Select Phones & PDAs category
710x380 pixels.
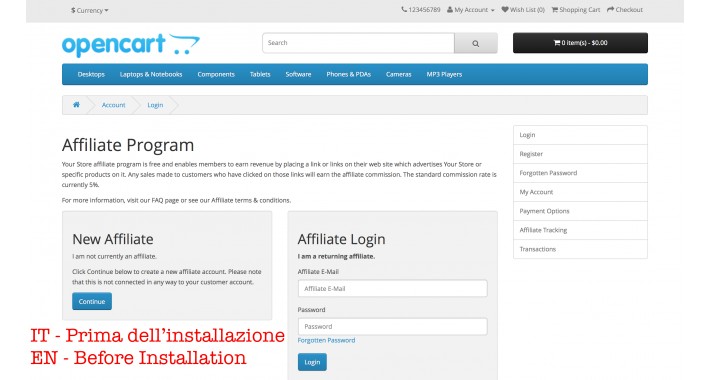click(x=349, y=74)
